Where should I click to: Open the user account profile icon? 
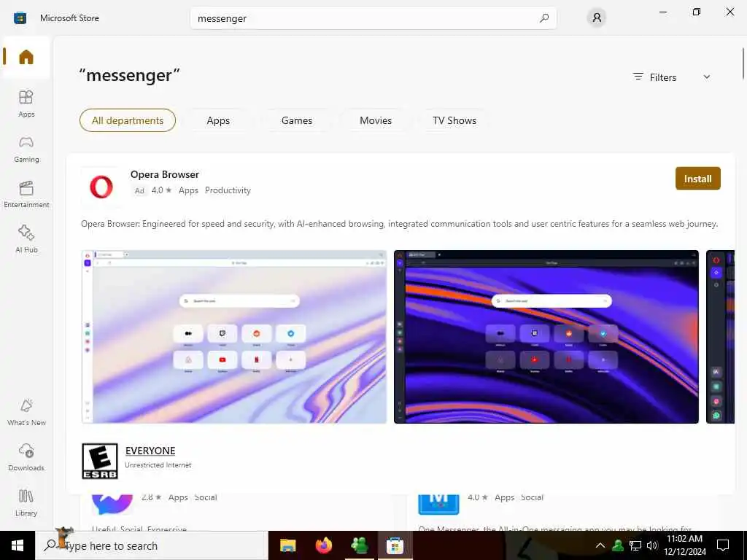[597, 18]
